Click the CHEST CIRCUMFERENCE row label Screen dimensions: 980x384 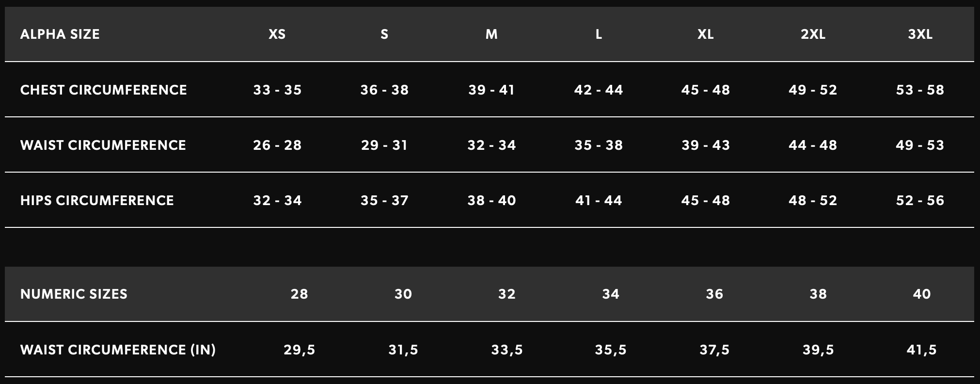coord(103,90)
